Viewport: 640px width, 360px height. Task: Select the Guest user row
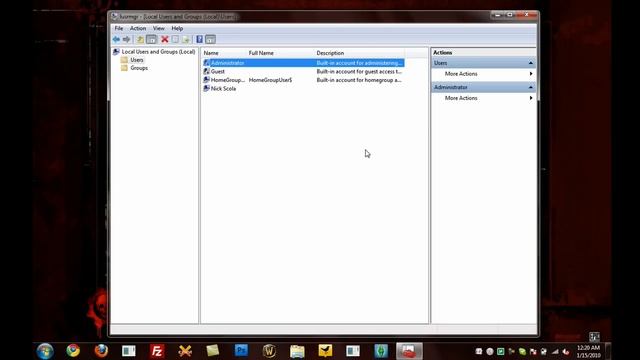(x=303, y=71)
